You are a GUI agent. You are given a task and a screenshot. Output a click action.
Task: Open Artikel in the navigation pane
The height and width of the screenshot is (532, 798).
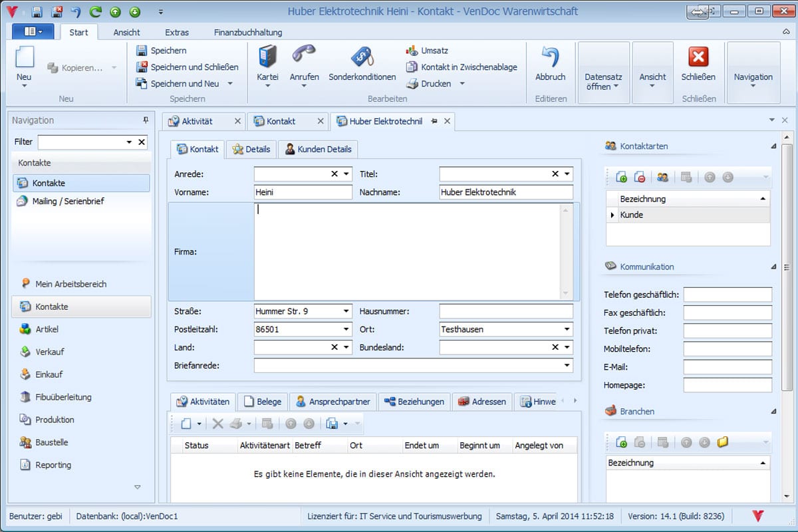tap(47, 329)
